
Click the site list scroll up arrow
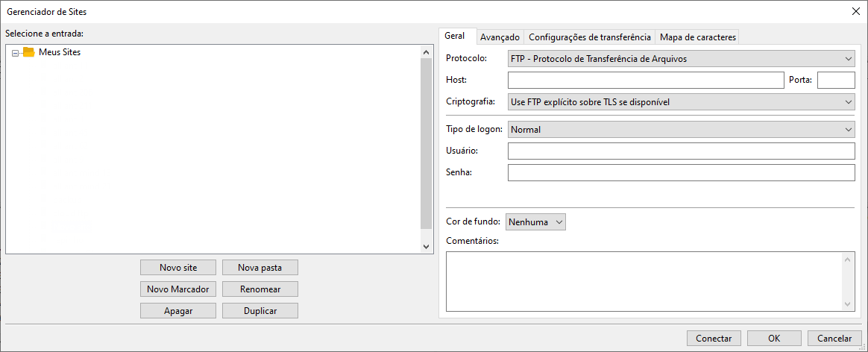tap(427, 52)
